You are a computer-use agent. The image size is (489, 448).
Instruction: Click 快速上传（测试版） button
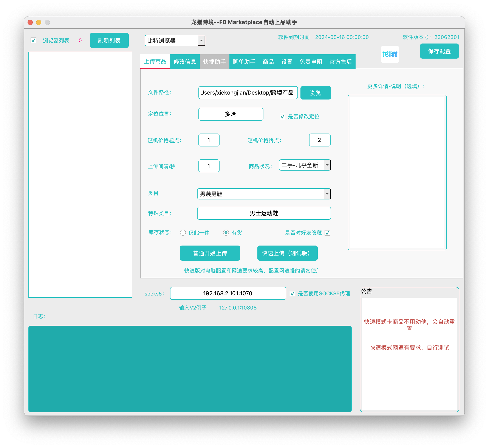[x=287, y=253]
